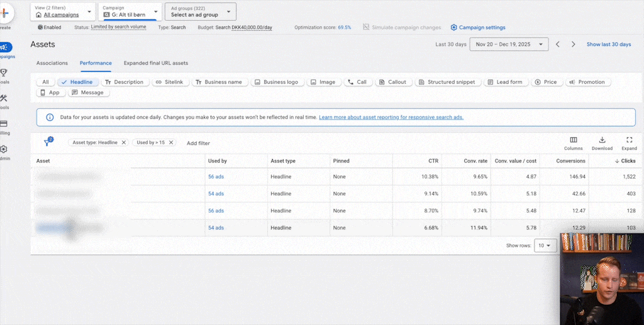The height and width of the screenshot is (325, 644).
Task: Select the Sitelink asset type chip
Action: tap(169, 82)
